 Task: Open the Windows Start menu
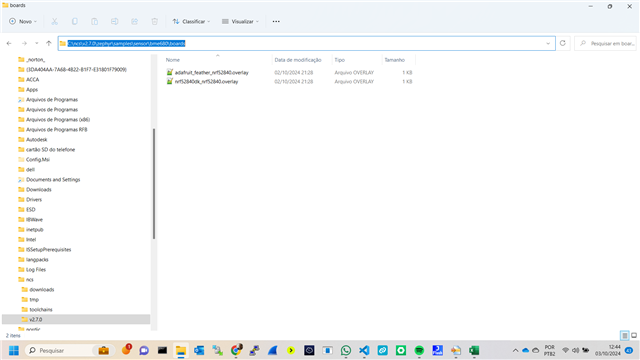(14, 350)
